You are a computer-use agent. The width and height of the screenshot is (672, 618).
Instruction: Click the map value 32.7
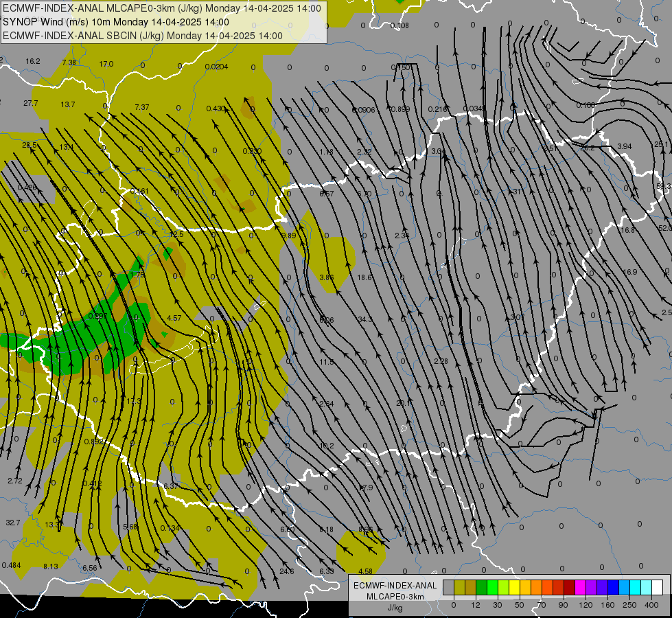point(13,523)
